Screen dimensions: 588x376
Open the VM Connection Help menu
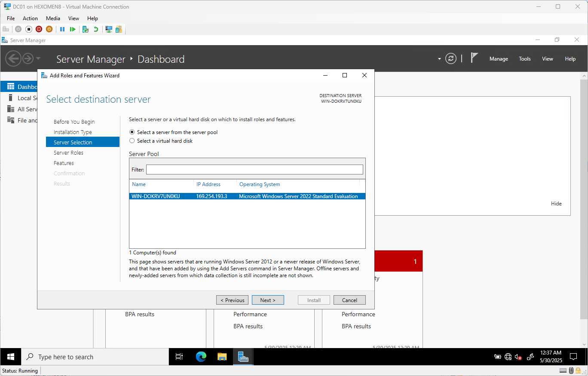click(92, 18)
